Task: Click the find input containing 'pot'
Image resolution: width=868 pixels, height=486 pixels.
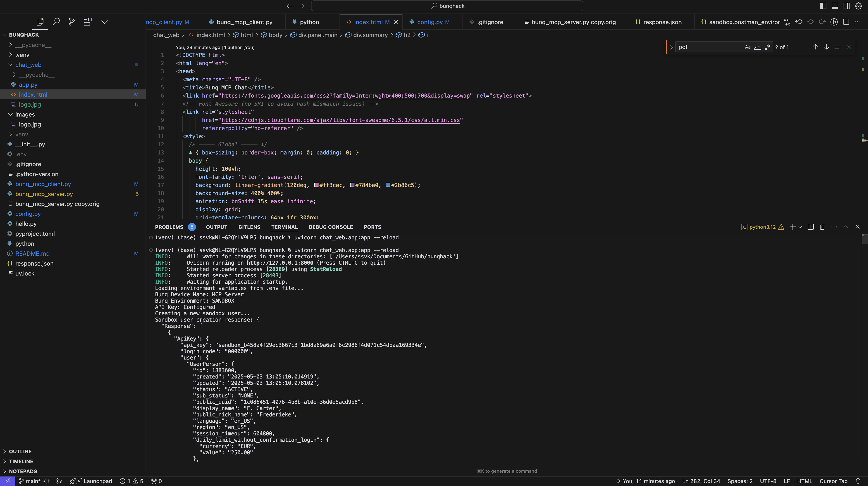Action: (710, 47)
